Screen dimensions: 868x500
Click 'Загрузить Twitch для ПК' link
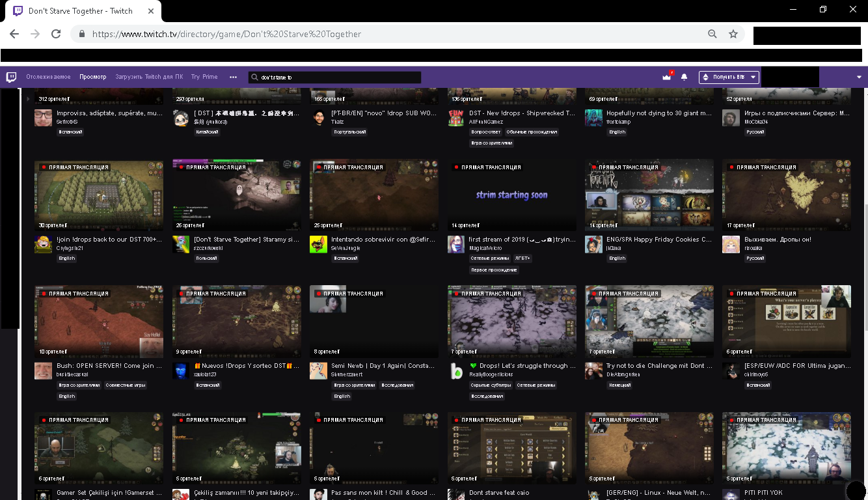pyautogui.click(x=149, y=77)
